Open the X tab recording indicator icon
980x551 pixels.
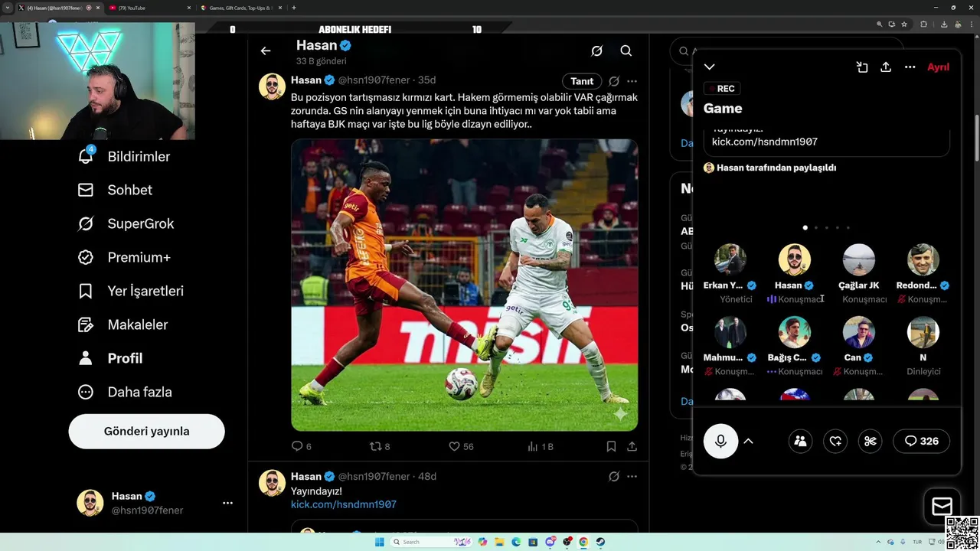click(x=89, y=8)
